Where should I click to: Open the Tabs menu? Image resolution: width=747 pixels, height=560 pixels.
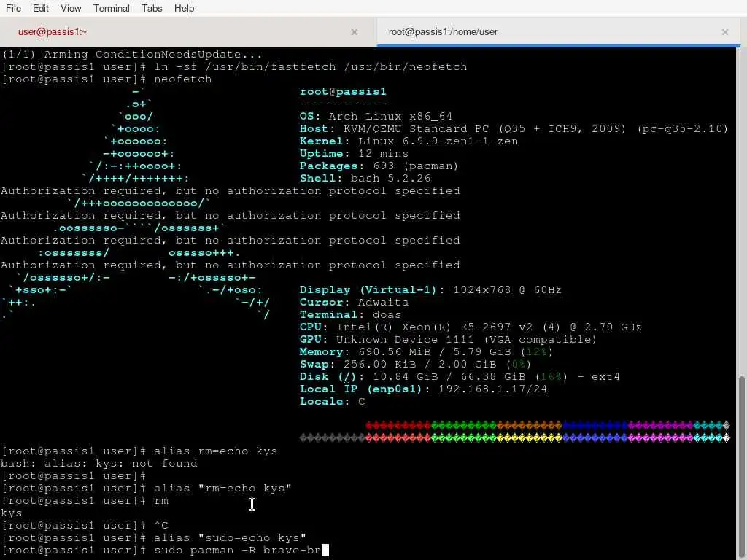pyautogui.click(x=152, y=8)
